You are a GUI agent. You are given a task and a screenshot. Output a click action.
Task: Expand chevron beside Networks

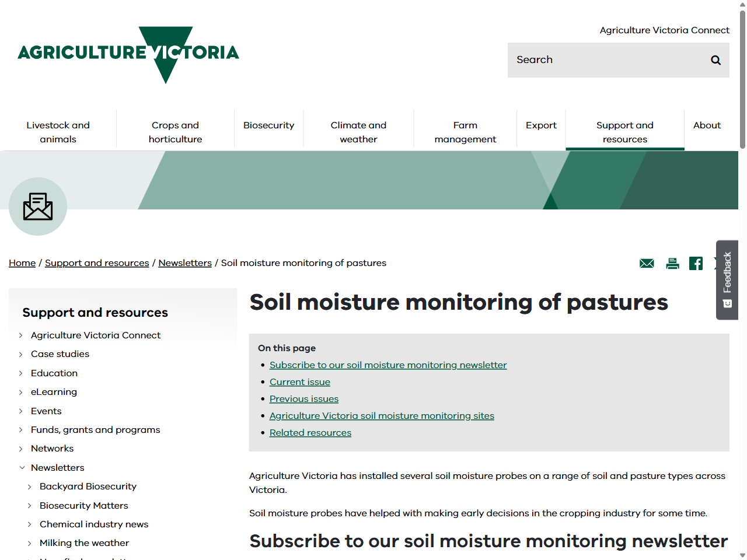[x=21, y=449]
